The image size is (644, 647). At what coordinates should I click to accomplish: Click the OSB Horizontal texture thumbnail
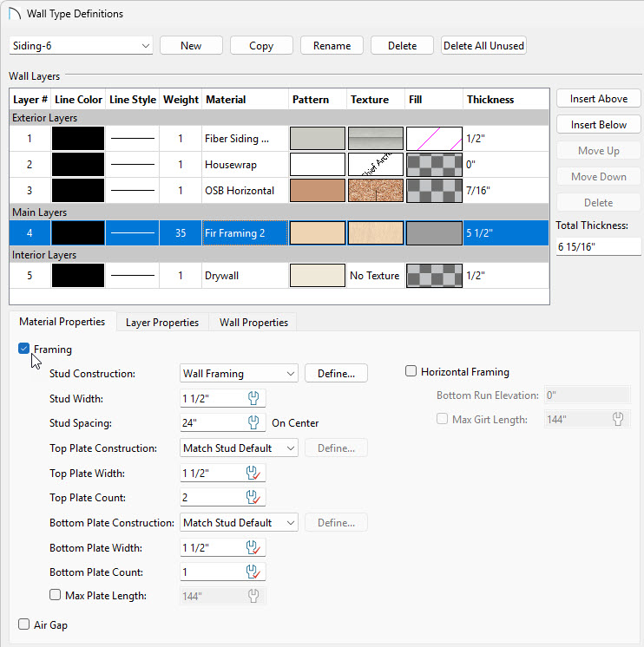[376, 190]
